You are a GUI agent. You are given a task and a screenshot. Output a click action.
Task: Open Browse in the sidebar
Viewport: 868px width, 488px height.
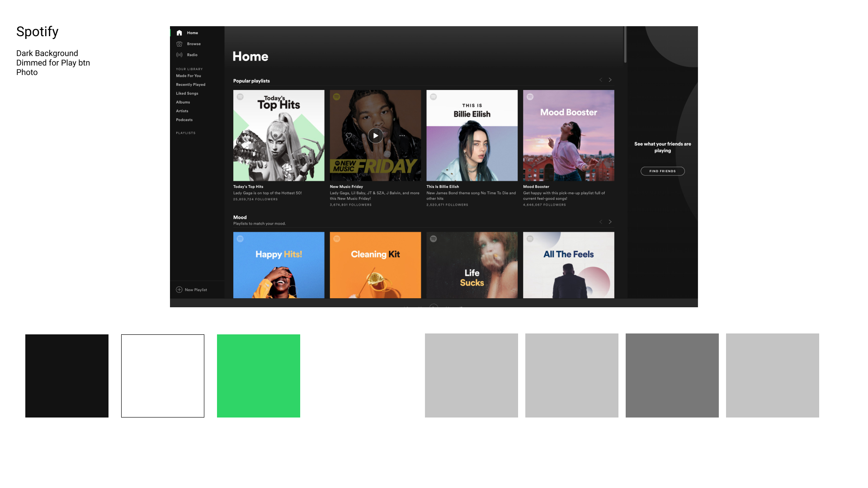coord(189,44)
